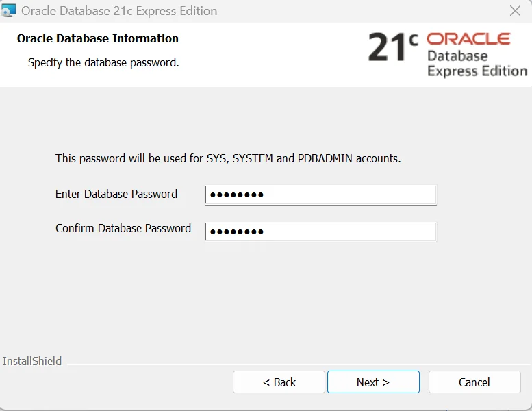Click the window title Oracle Database 21c Express Edition

(x=119, y=11)
